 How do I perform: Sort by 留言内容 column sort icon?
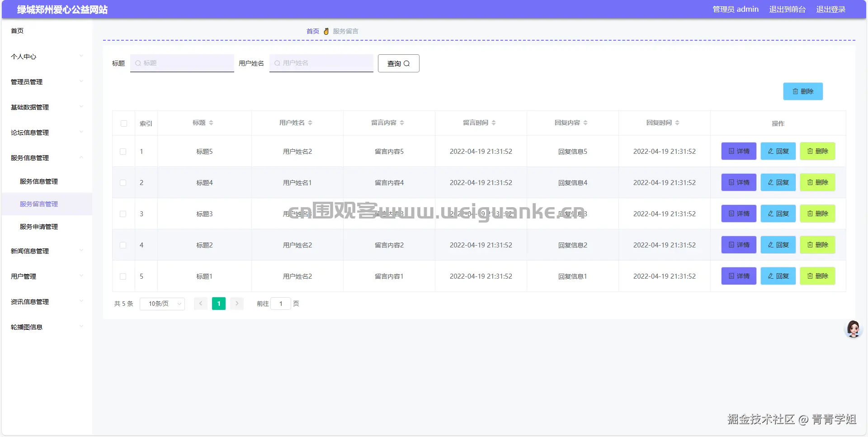click(402, 123)
